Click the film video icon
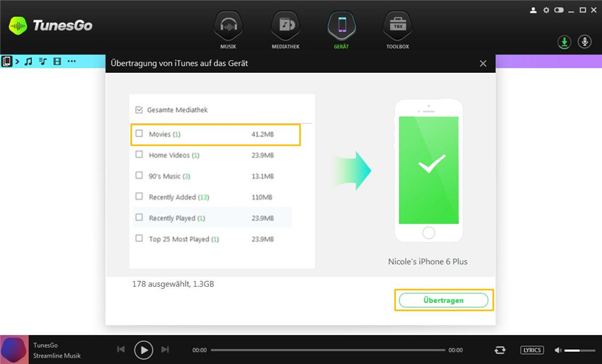Image resolution: width=602 pixels, height=364 pixels. (57, 62)
